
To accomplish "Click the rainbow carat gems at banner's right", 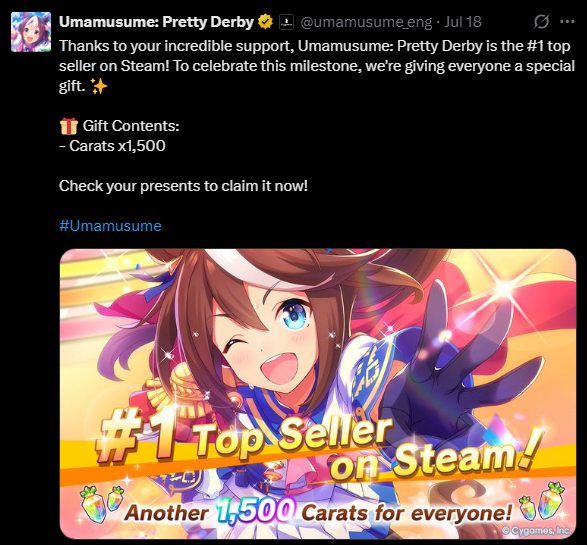I will tap(542, 502).
